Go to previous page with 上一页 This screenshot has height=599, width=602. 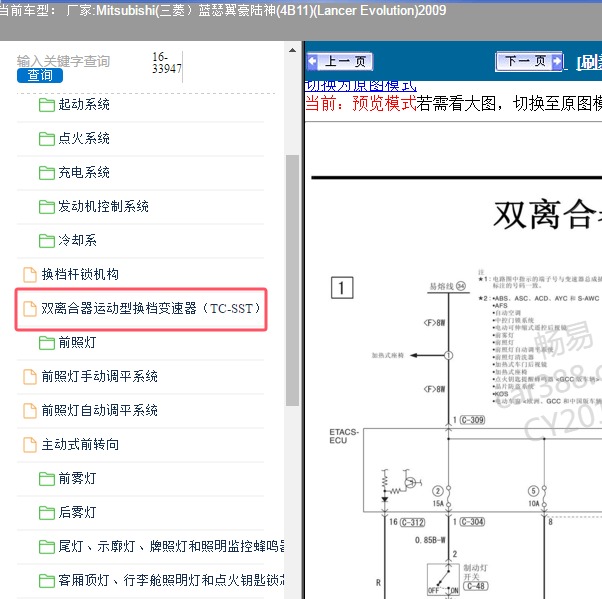point(340,61)
